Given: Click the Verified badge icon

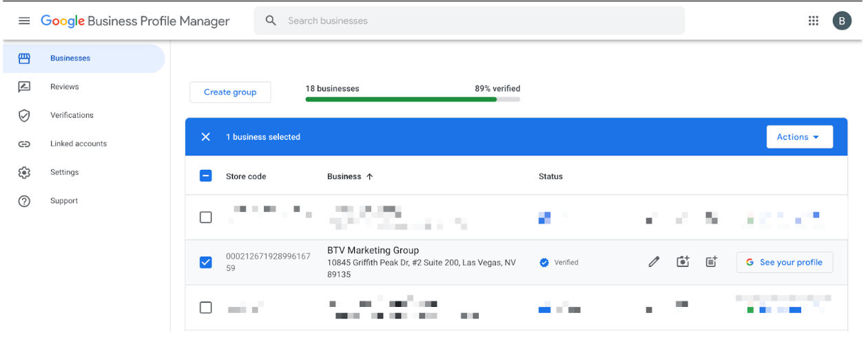Looking at the screenshot, I should (544, 262).
